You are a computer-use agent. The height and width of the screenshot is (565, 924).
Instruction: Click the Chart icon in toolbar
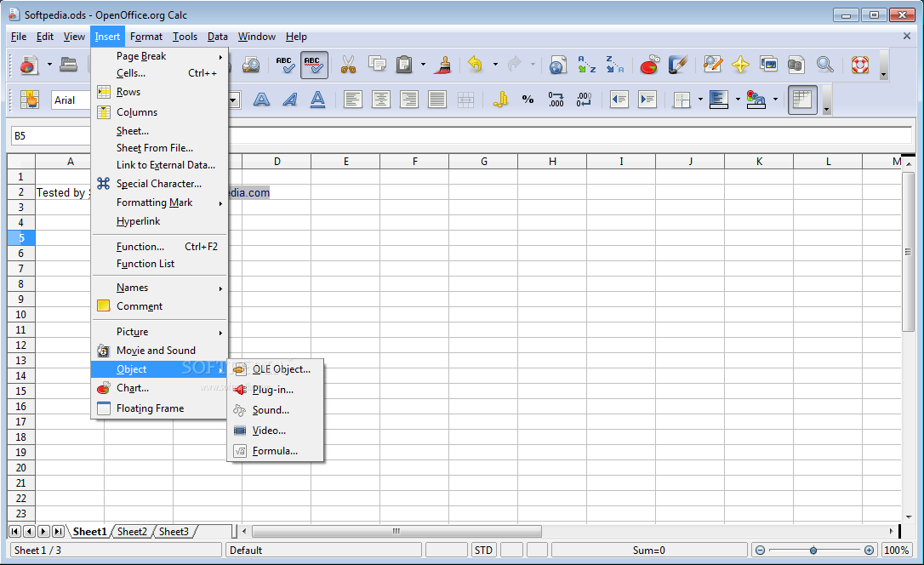point(649,64)
